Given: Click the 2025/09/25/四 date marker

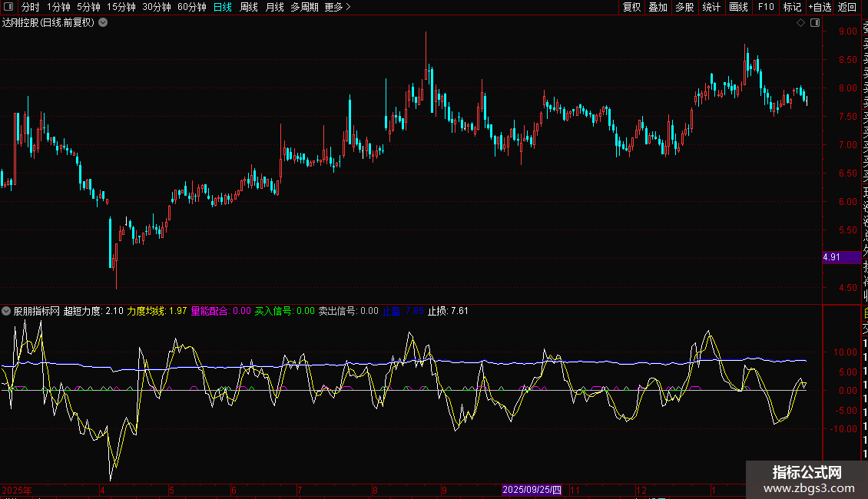Looking at the screenshot, I should pos(532,490).
